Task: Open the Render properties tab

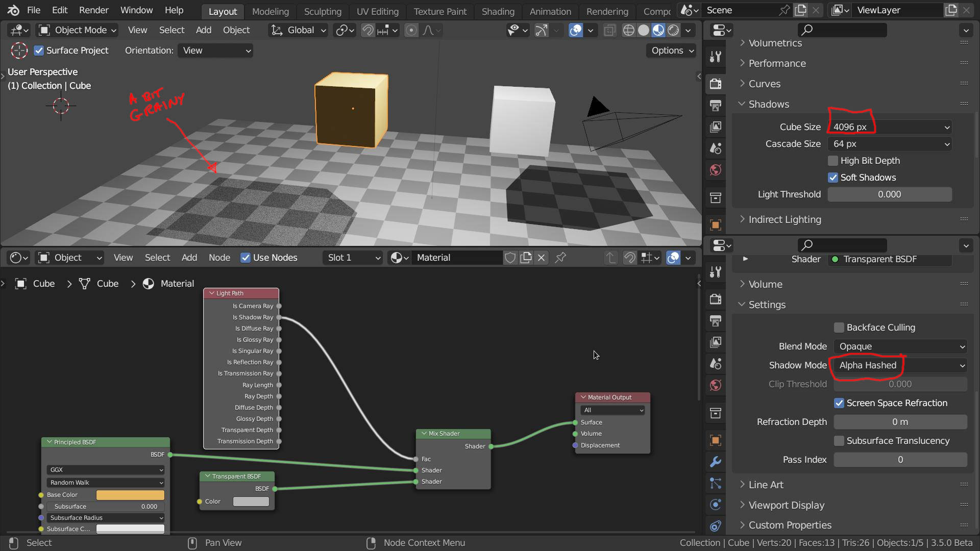Action: 715,84
